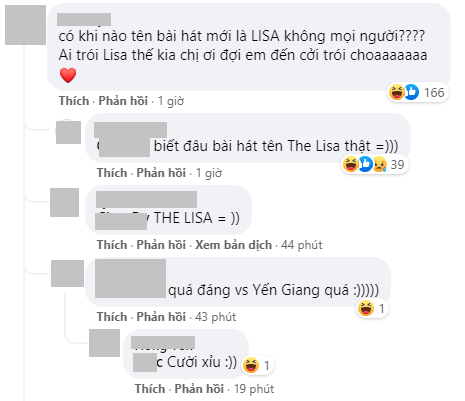Image resolution: width=465 pixels, height=401 pixels.
Task: Open Xem bản dịch translation link
Action: (233, 245)
